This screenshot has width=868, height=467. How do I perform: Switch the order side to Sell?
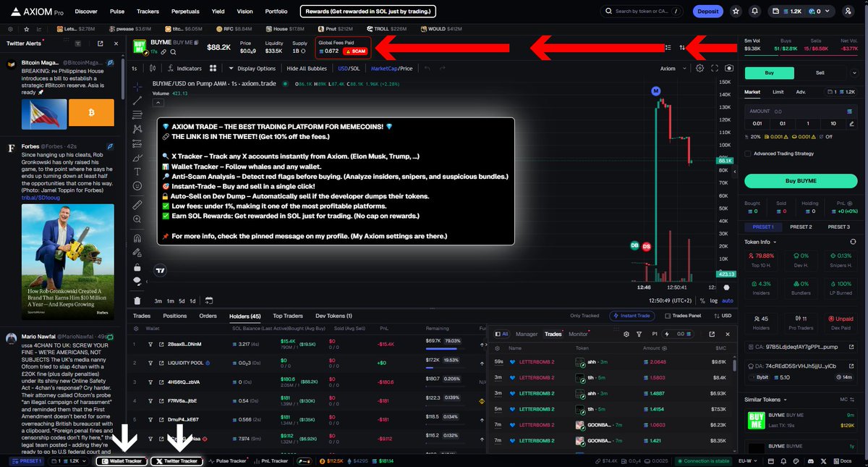tap(820, 72)
